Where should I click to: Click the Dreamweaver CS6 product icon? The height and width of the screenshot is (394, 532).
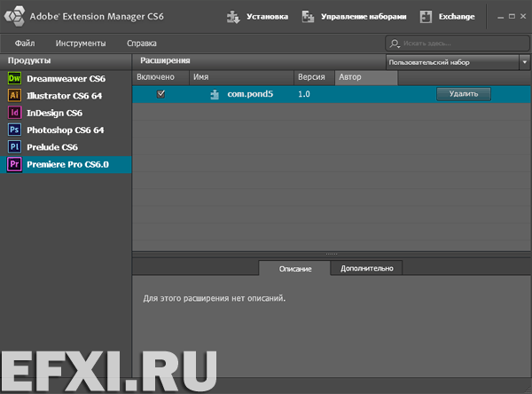[13, 79]
